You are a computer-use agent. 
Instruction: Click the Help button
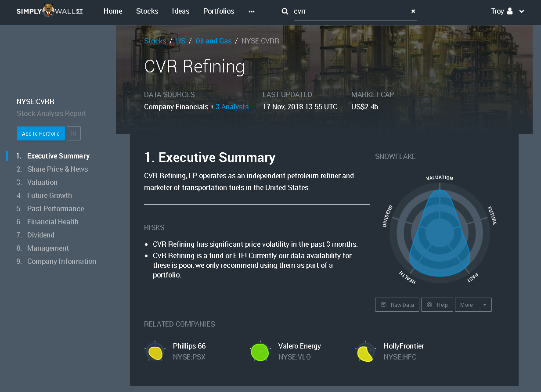[x=437, y=305]
